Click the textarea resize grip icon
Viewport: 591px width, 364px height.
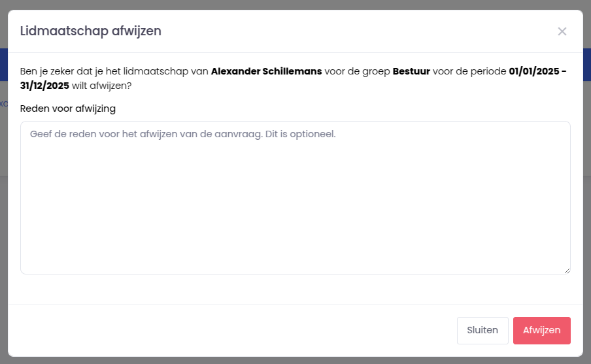[x=567, y=271]
